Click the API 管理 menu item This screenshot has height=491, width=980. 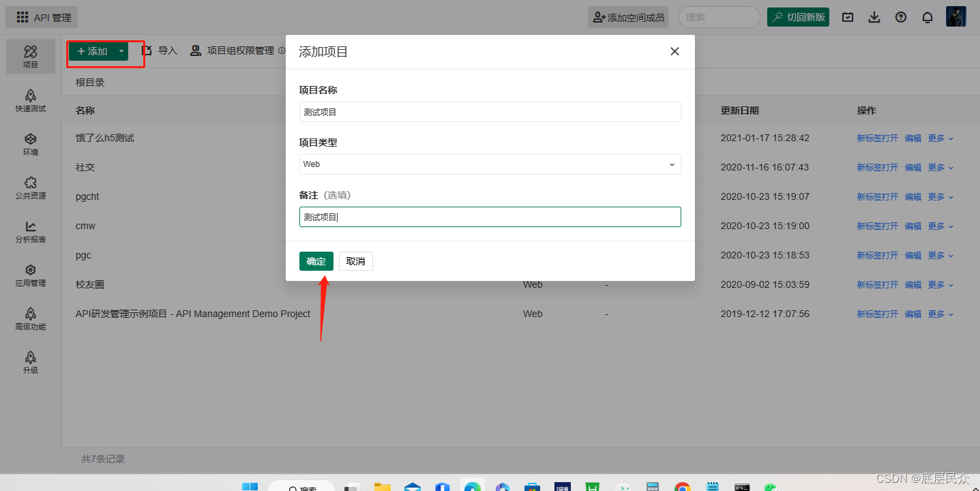click(41, 16)
